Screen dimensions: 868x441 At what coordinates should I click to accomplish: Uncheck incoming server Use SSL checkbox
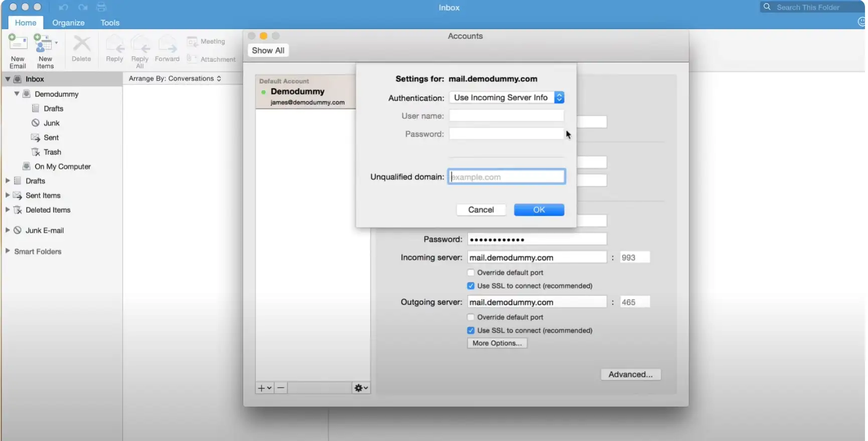471,286
